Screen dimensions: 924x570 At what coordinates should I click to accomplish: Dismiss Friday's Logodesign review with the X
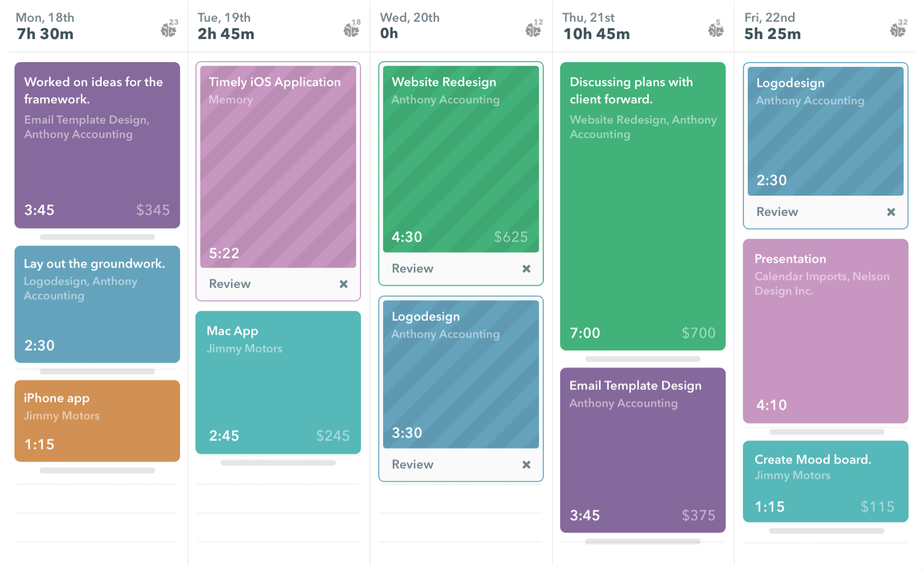tap(892, 212)
